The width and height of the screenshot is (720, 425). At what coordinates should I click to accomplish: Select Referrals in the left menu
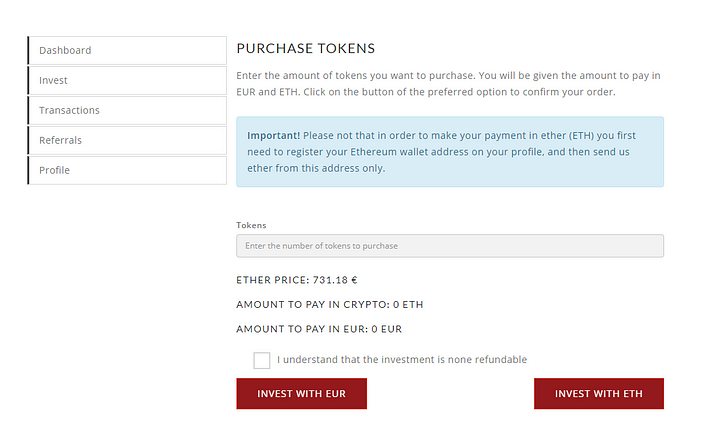click(x=127, y=140)
